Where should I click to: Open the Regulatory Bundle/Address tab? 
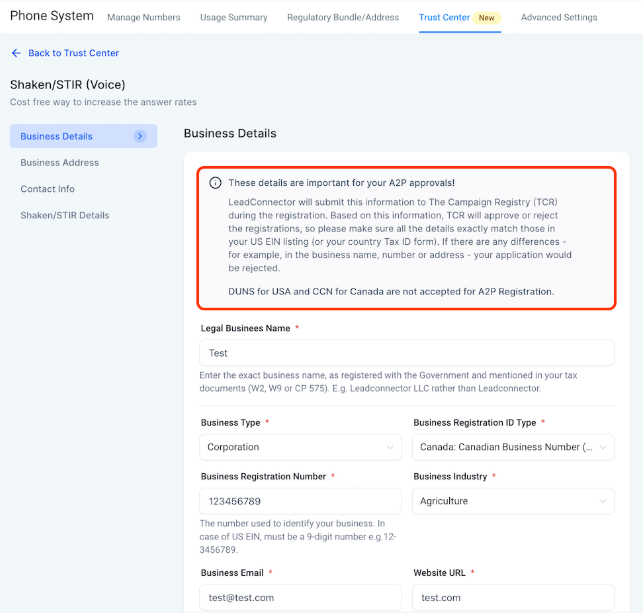tap(343, 17)
